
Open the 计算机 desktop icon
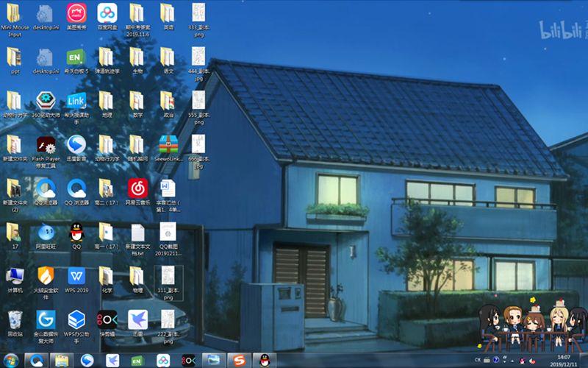point(14,275)
